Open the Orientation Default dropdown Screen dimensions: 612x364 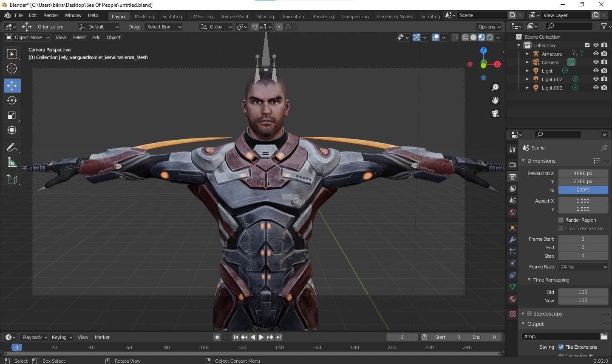click(x=99, y=27)
